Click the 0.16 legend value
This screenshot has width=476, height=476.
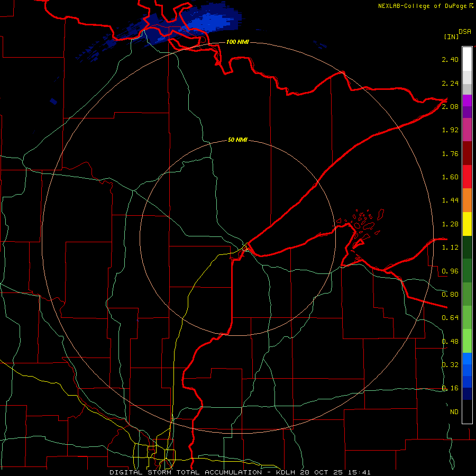[x=450, y=388]
